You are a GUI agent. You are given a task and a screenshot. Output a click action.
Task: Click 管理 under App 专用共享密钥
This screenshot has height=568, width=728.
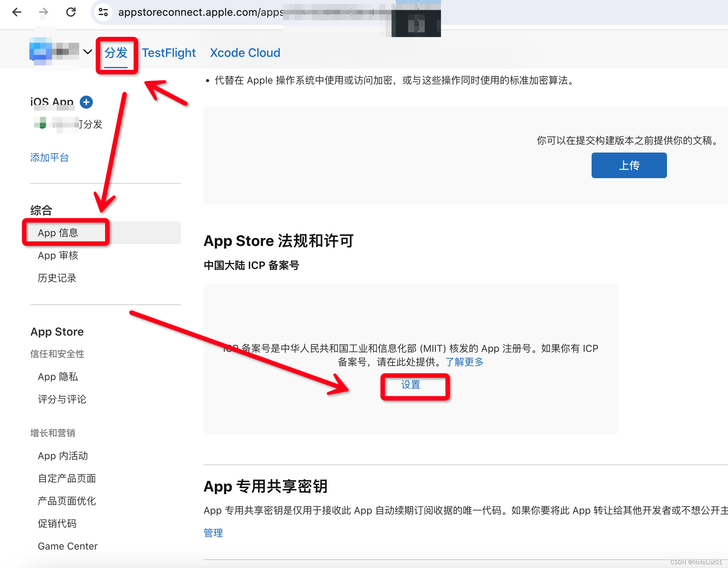213,533
